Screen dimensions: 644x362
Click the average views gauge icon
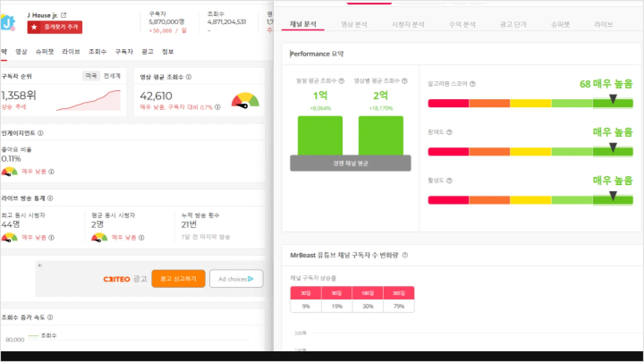tap(245, 101)
